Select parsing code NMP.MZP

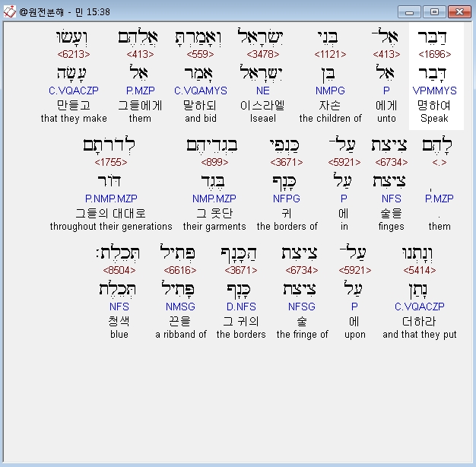click(214, 199)
